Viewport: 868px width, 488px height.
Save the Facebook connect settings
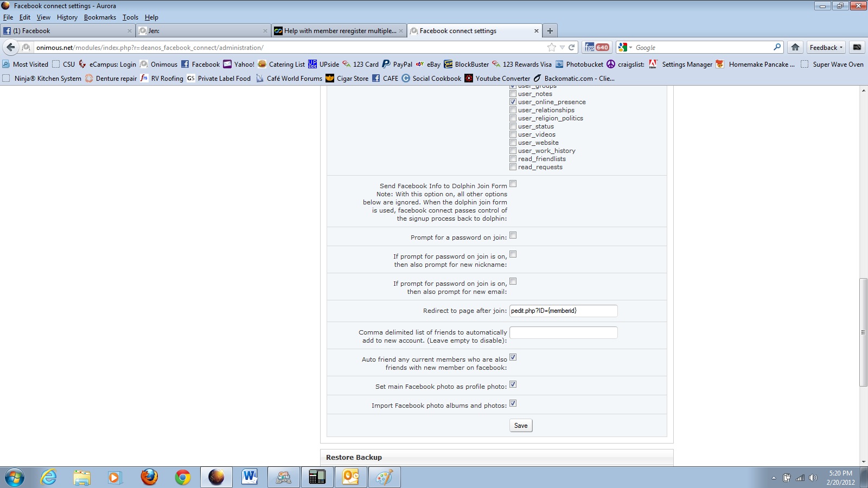point(521,426)
